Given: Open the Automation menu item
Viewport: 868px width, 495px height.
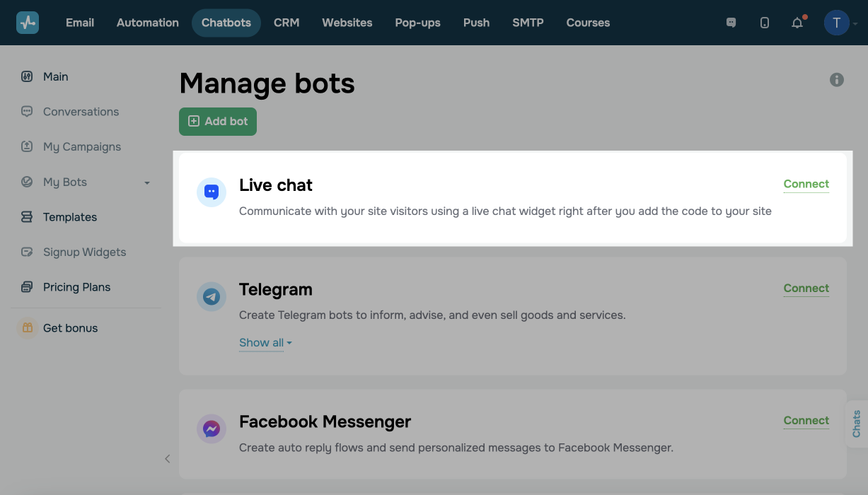Looking at the screenshot, I should (x=147, y=23).
